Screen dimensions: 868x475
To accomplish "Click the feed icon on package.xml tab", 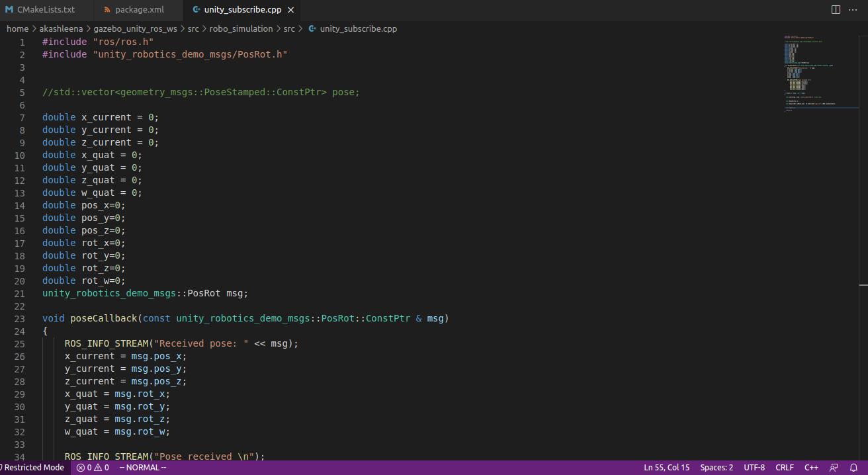I will point(106,9).
